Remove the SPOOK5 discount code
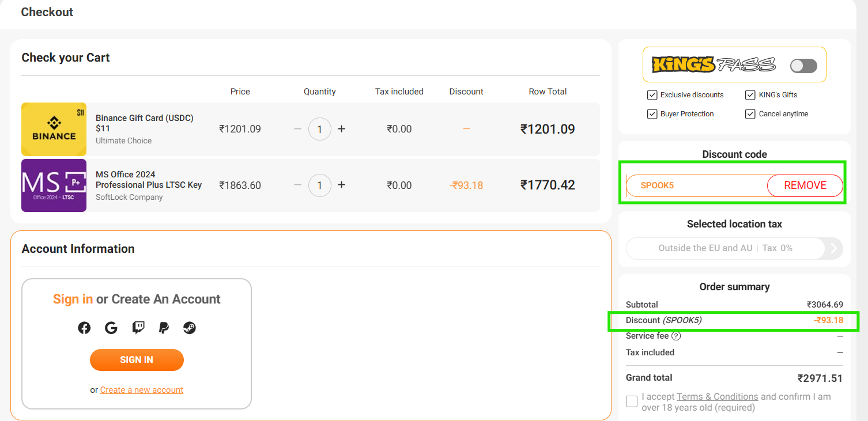Image resolution: width=868 pixels, height=421 pixels. click(805, 185)
